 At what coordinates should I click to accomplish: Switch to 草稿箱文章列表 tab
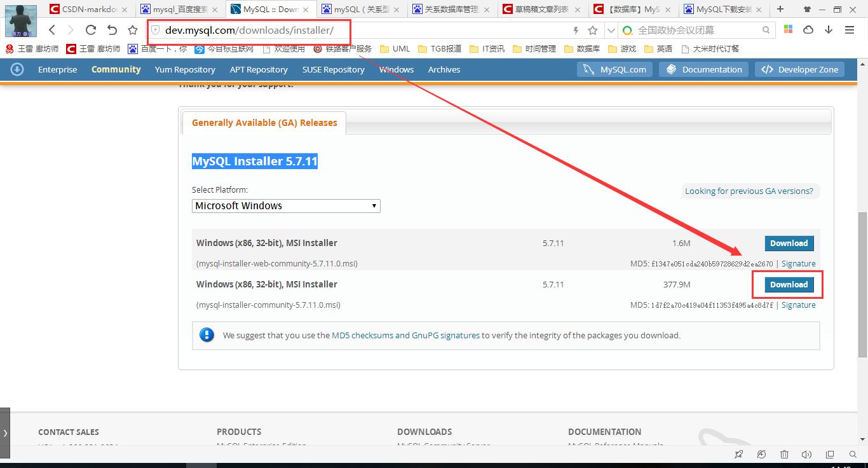542,9
